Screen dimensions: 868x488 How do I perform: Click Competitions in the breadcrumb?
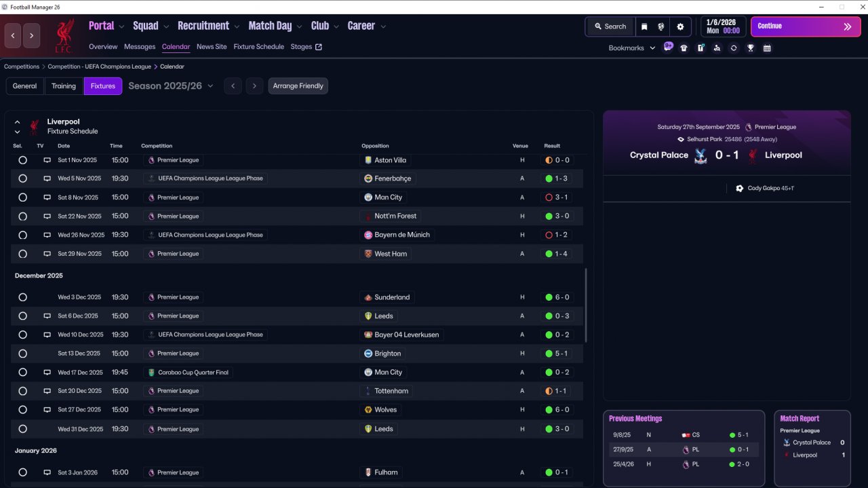pos(22,67)
